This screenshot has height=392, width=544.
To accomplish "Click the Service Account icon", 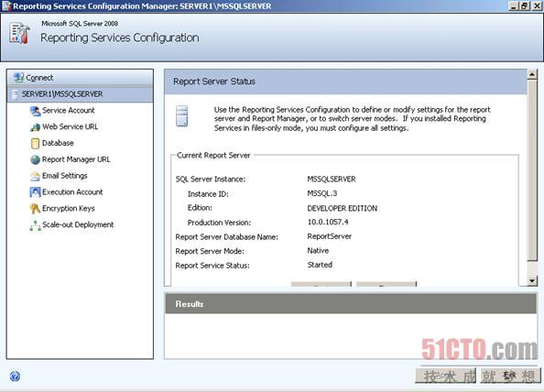I will coord(35,111).
